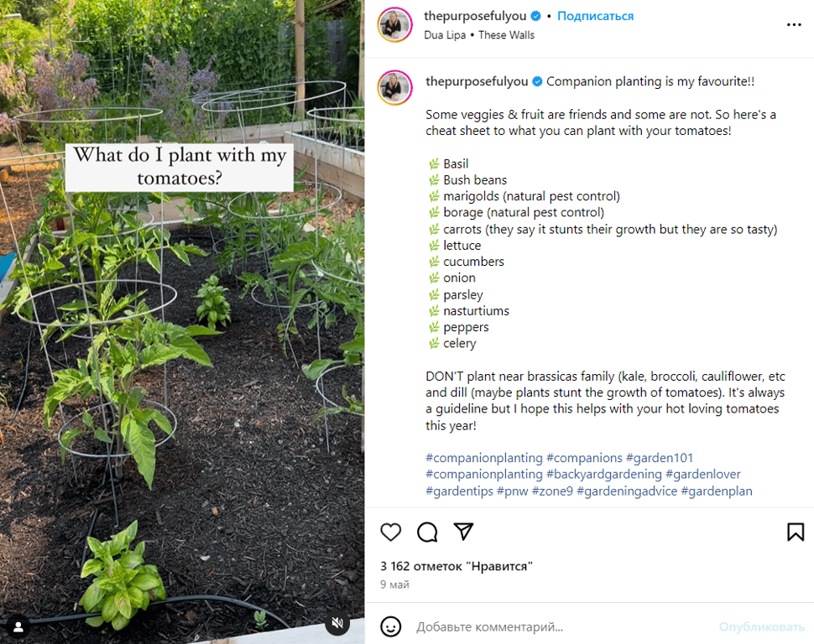Open the #zone9 hashtag

[x=552, y=491]
